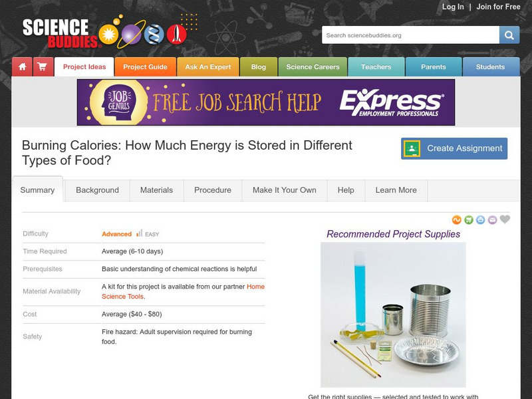The image size is (532, 399).
Task: Click the search magnifier button
Action: 509,35
